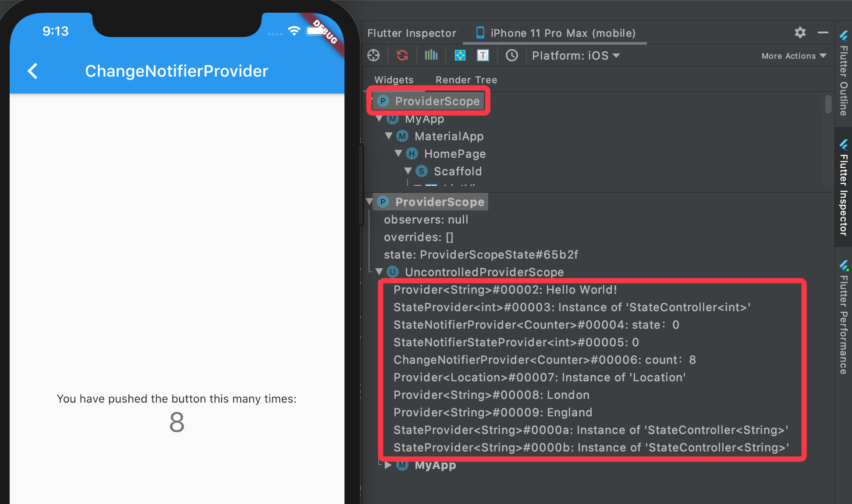852x504 pixels.
Task: Toggle Select Widget Mode crosshair icon
Action: (373, 55)
